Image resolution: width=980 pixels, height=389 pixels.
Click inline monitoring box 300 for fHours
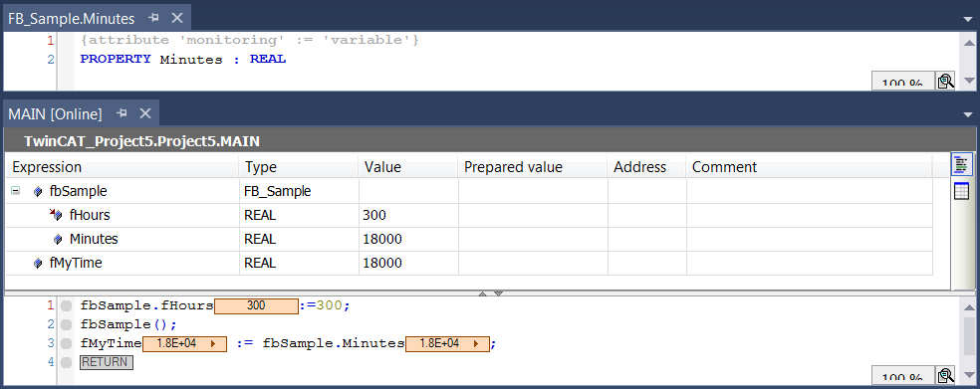coord(256,306)
